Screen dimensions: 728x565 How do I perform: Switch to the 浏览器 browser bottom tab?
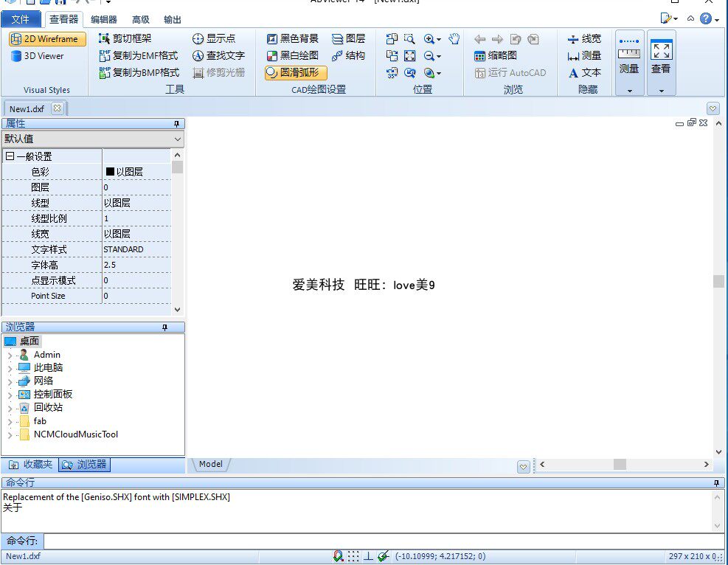point(85,465)
